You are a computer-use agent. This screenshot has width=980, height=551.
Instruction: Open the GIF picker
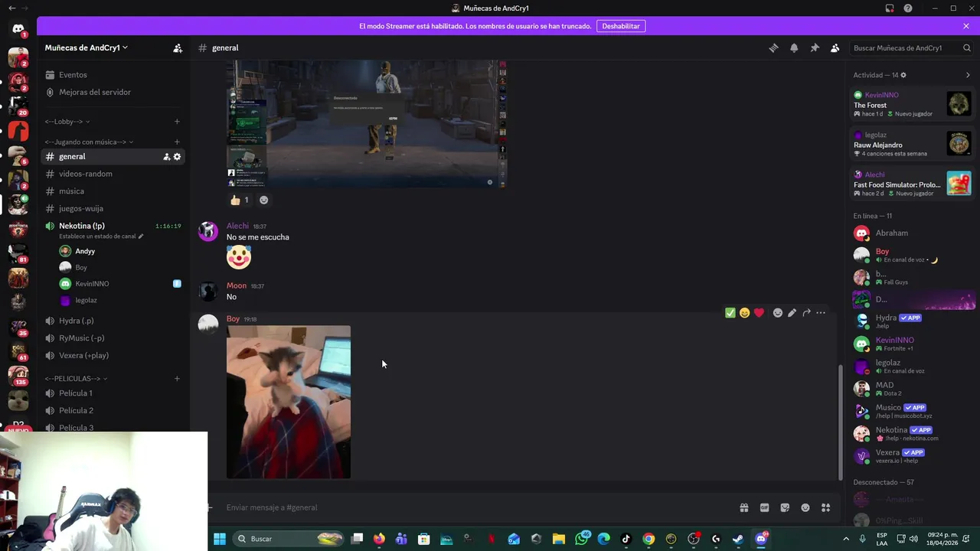pyautogui.click(x=764, y=507)
